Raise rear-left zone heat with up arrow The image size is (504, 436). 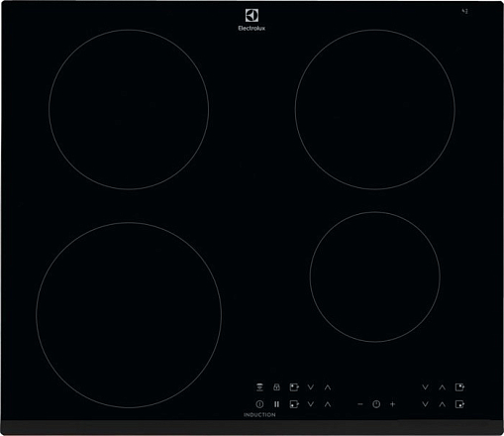(x=328, y=387)
